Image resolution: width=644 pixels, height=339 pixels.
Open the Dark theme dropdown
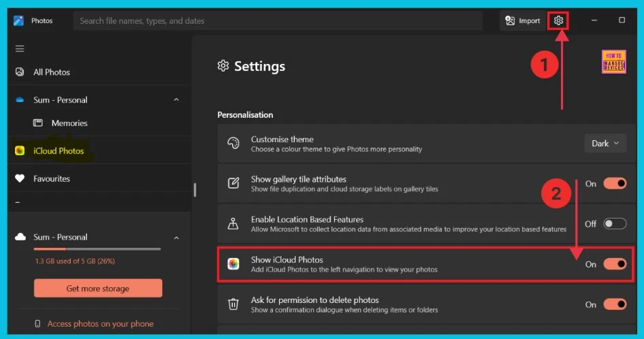pos(605,144)
